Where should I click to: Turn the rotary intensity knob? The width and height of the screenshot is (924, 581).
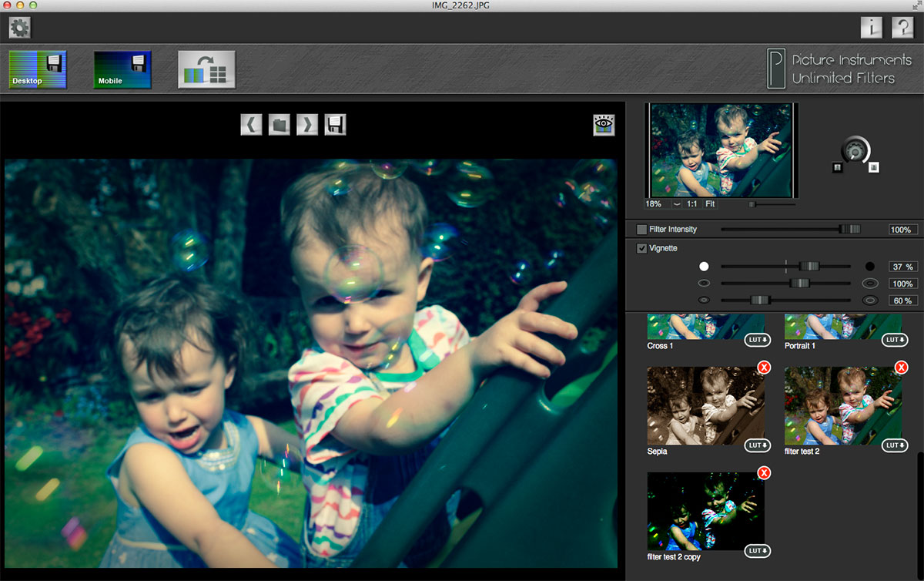point(855,150)
